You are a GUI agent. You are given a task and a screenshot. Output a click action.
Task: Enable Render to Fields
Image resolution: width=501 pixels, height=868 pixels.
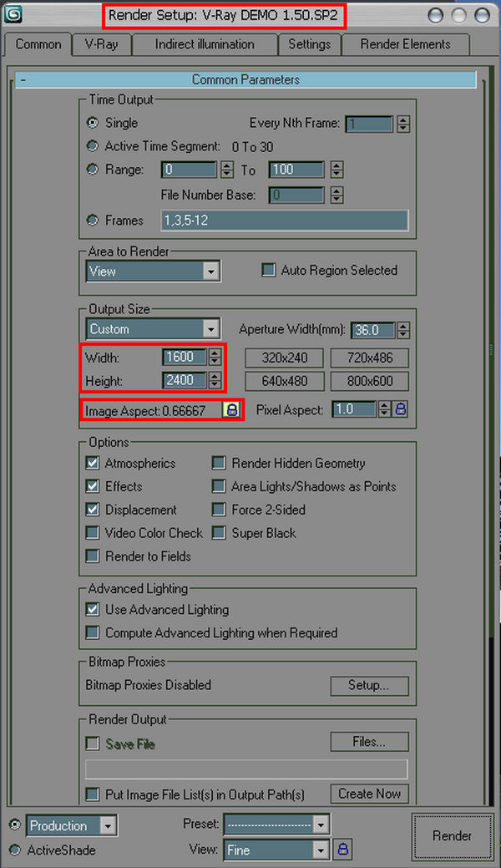(93, 556)
